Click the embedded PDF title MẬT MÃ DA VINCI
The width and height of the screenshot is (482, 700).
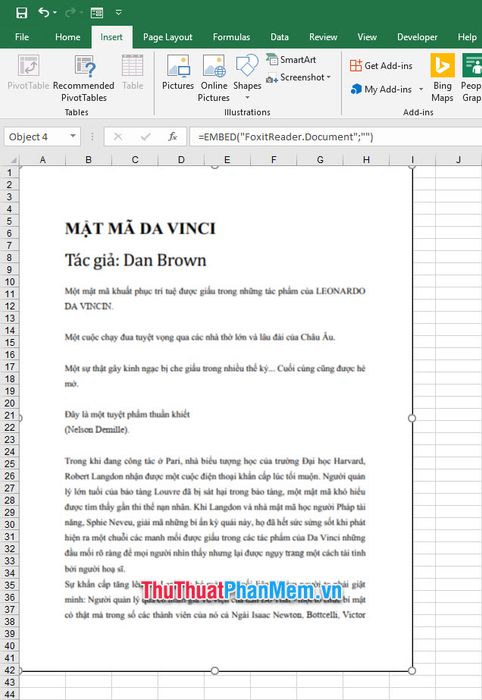[x=140, y=229]
